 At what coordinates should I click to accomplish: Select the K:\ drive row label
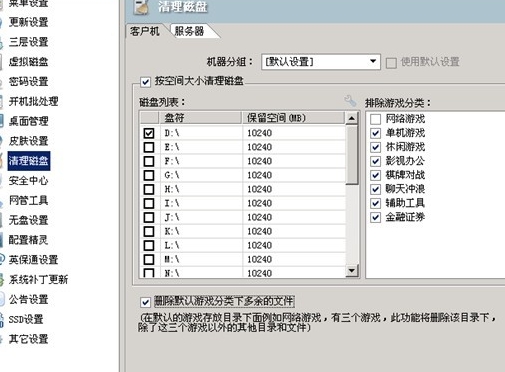[x=172, y=231]
